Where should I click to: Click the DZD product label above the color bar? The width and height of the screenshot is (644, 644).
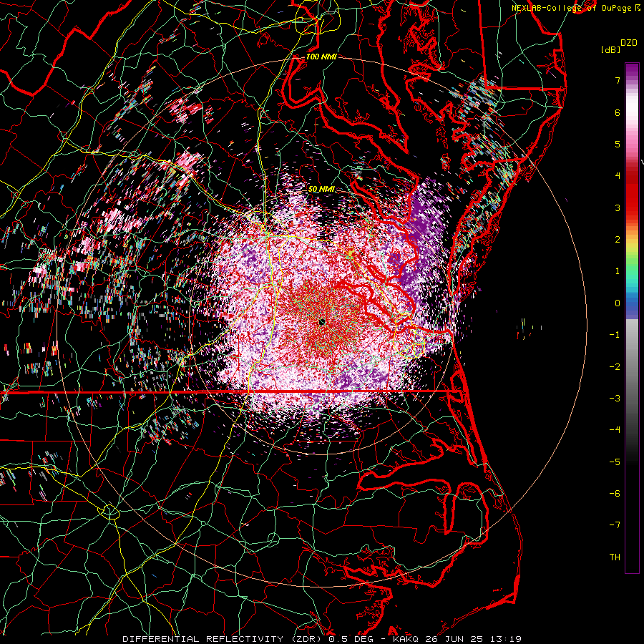point(629,43)
